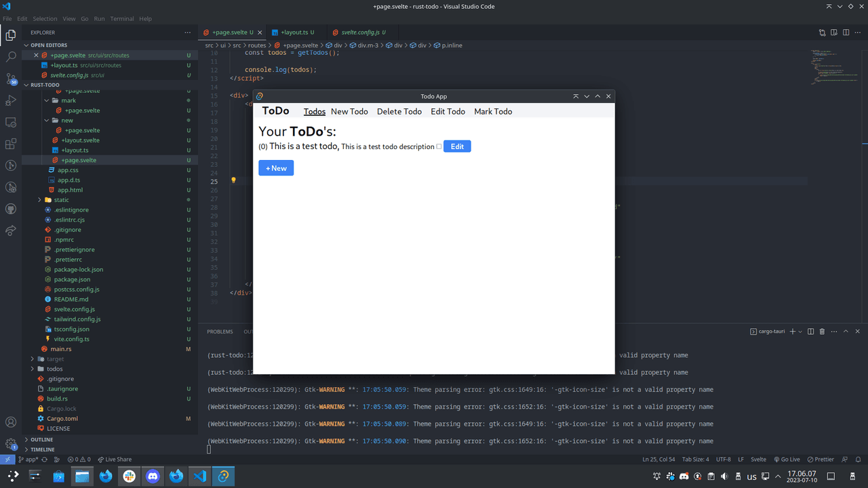
Task: Expand the OUTLINE section
Action: point(41,439)
